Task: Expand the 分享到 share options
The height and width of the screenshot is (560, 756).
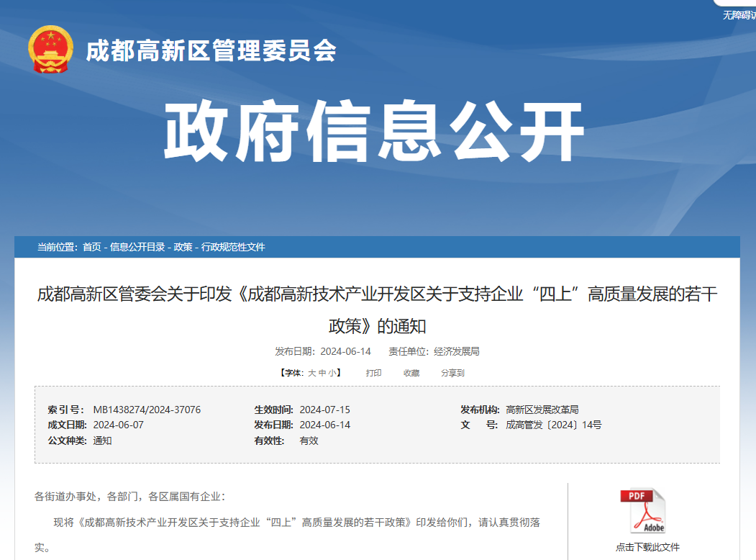Action: (x=452, y=372)
